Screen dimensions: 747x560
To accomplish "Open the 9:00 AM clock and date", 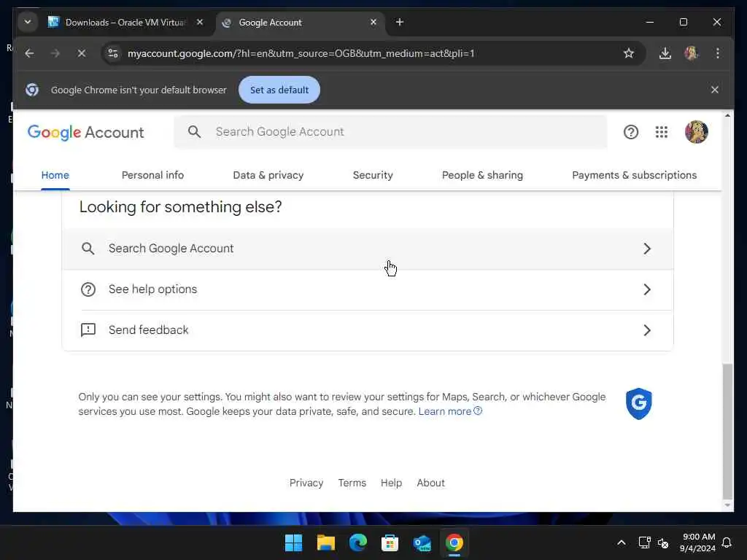I will 697,542.
